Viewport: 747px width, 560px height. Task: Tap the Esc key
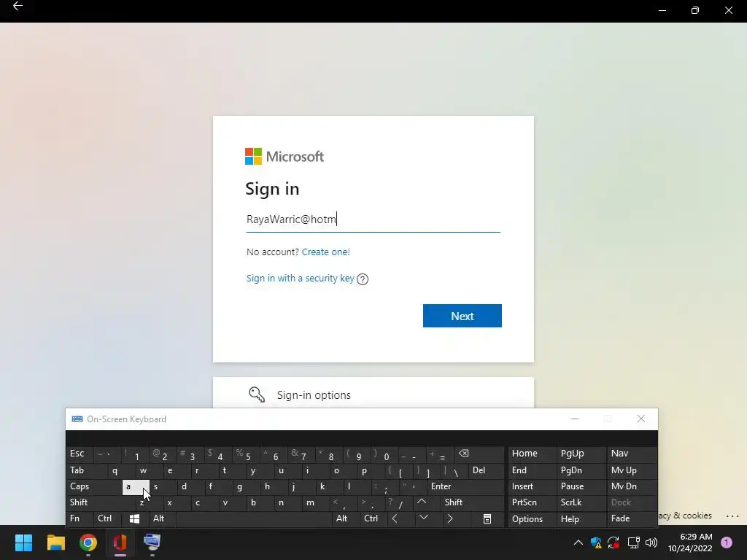79,454
